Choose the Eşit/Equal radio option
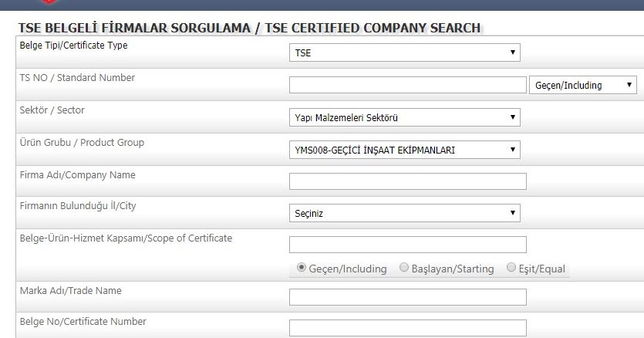Screen dimensions: 644x338 [511, 268]
